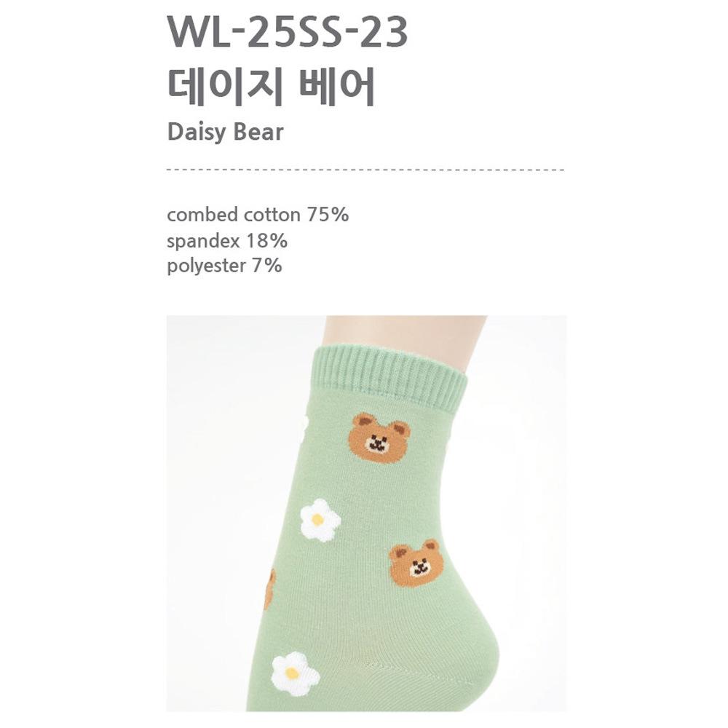Image resolution: width=728 pixels, height=728 pixels.
Task: Select the middle white daisy flower
Action: (320, 520)
